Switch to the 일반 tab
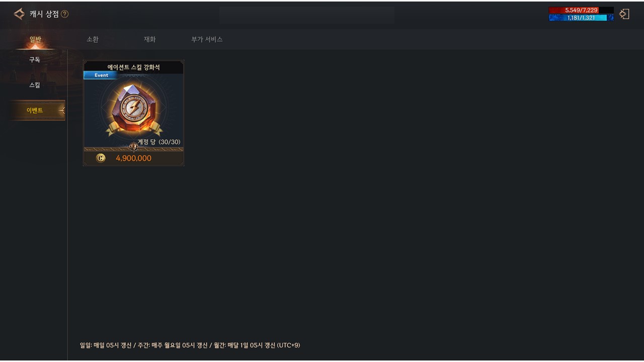Image resolution: width=644 pixels, height=362 pixels. click(35, 39)
